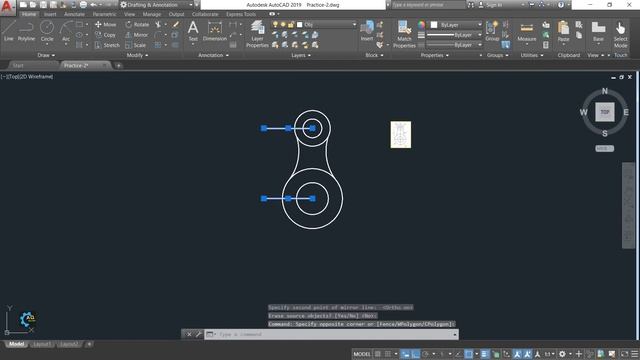Click the Trim tool icon
640x360 pixels.
click(x=158, y=24)
